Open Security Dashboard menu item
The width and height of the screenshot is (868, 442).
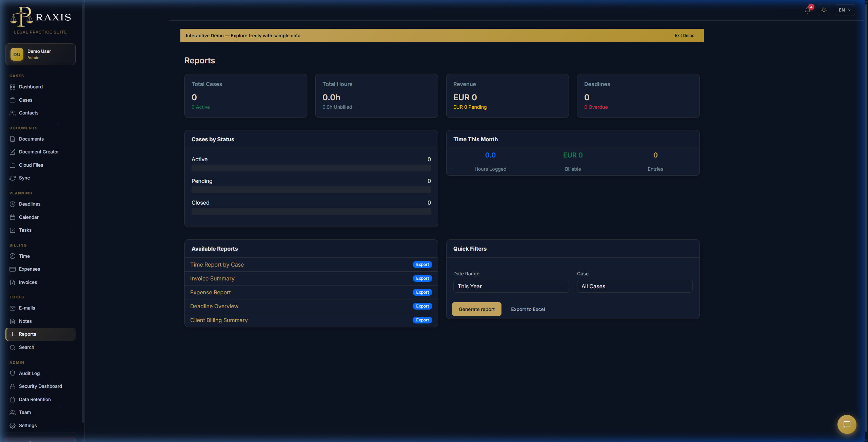40,386
